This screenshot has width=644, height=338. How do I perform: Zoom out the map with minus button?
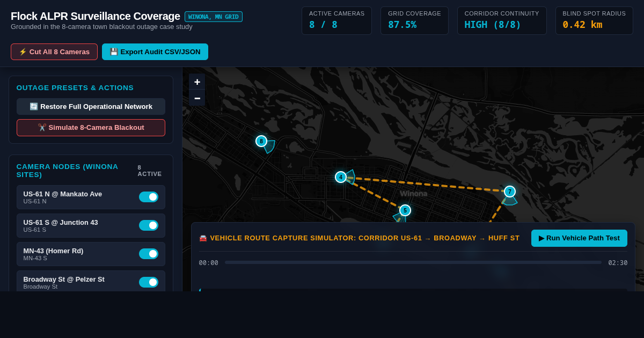click(197, 98)
